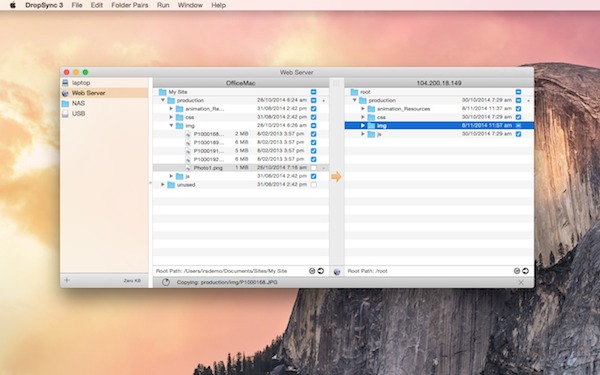Viewport: 600px width, 375px height.
Task: Cancel the copy operation with X icon
Action: 521,282
